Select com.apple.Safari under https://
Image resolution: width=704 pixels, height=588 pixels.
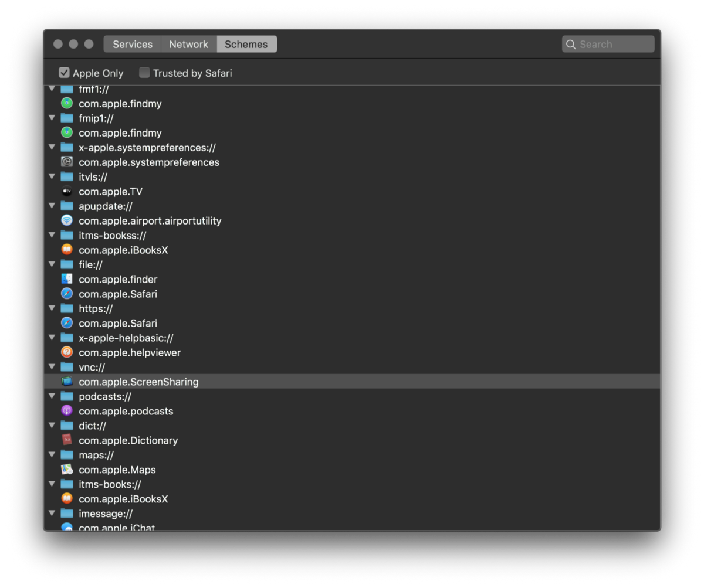pyautogui.click(x=118, y=323)
